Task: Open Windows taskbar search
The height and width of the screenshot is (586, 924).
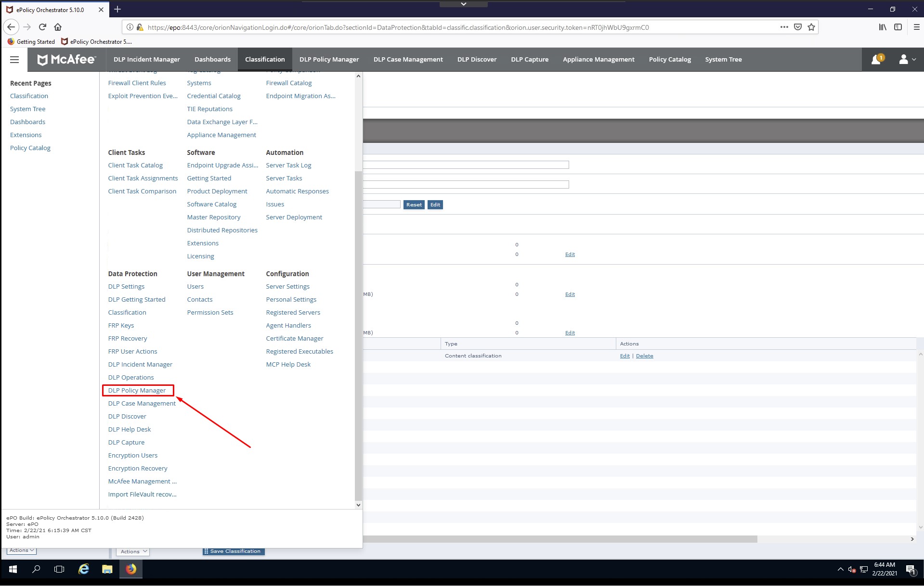Action: [x=36, y=569]
